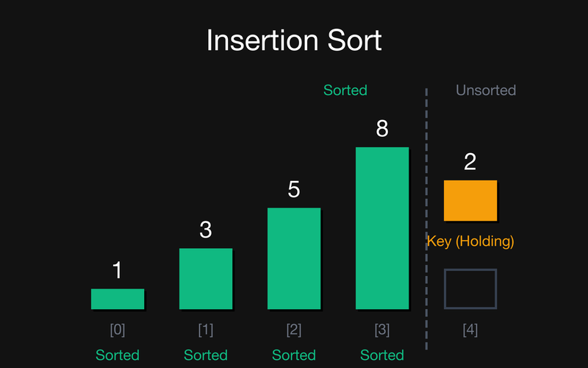Click the gray Unsorted region label

click(x=486, y=90)
